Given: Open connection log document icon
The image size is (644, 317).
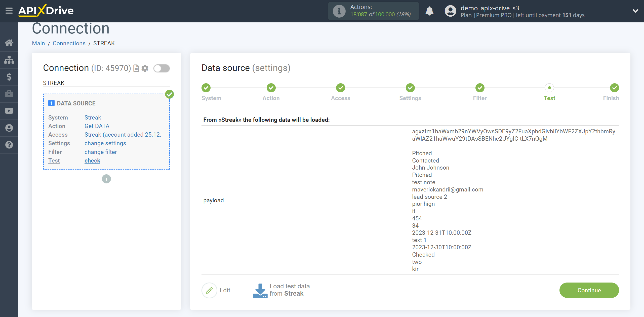Looking at the screenshot, I should pyautogui.click(x=136, y=68).
